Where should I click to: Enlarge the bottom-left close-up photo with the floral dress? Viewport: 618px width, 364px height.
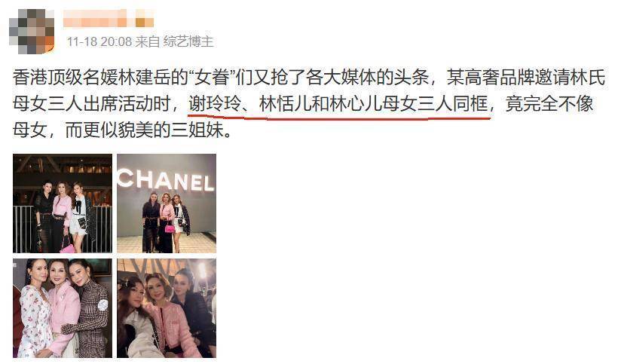click(x=63, y=308)
